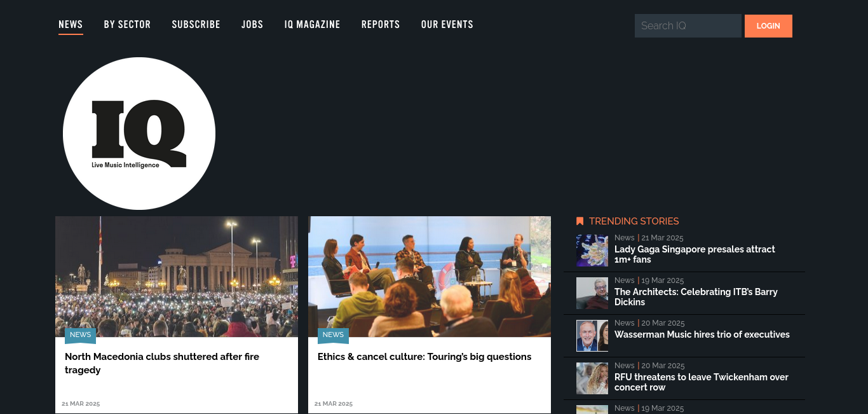Image resolution: width=868 pixels, height=414 pixels.
Task: Click the Lady Gaga story thumbnail
Action: 592,251
